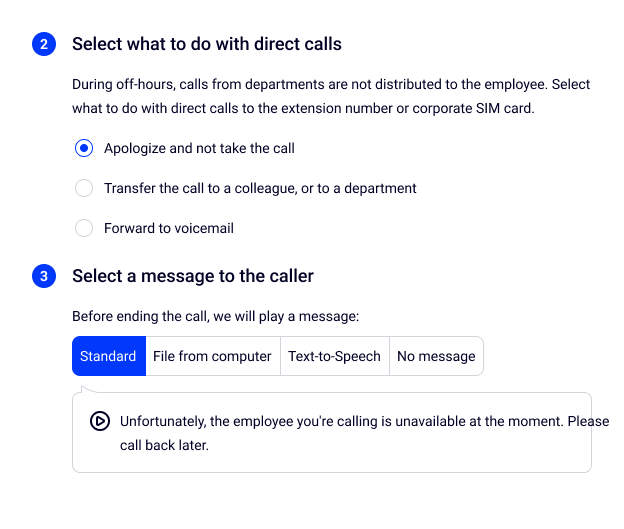This screenshot has width=624, height=529.
Task: Click the step 3 number badge
Action: pyautogui.click(x=44, y=277)
